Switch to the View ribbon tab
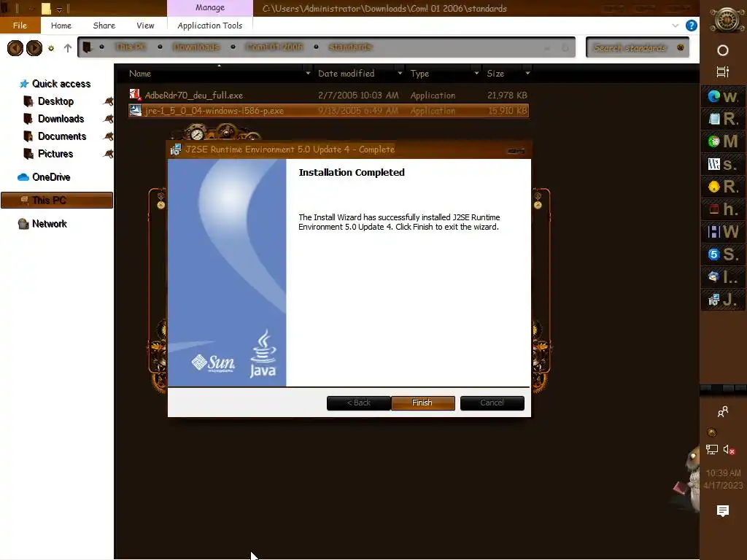 145,26
